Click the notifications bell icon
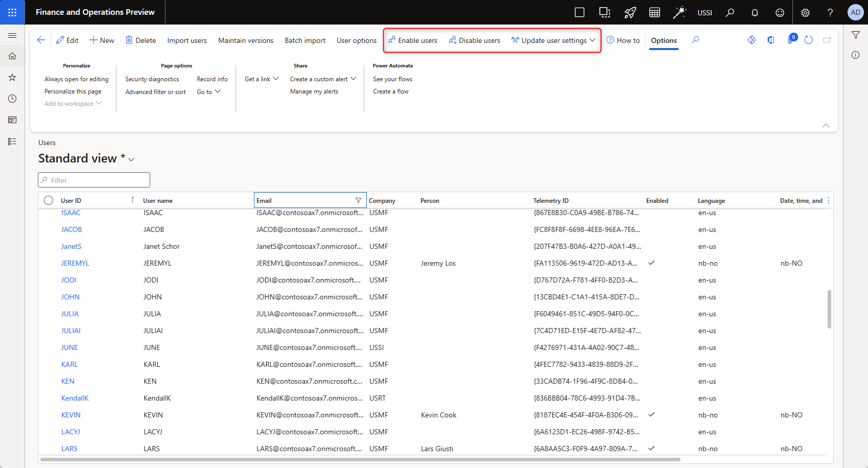This screenshot has height=468, width=868. (755, 13)
